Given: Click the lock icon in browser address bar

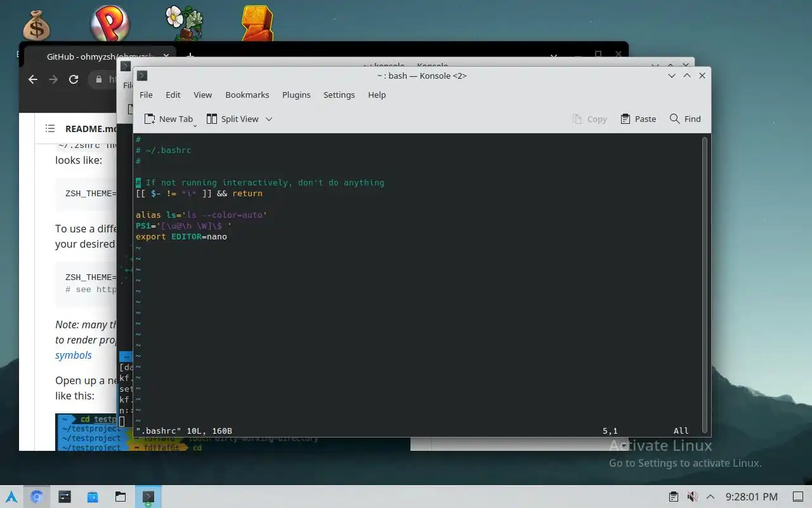Looking at the screenshot, I should coord(98,79).
